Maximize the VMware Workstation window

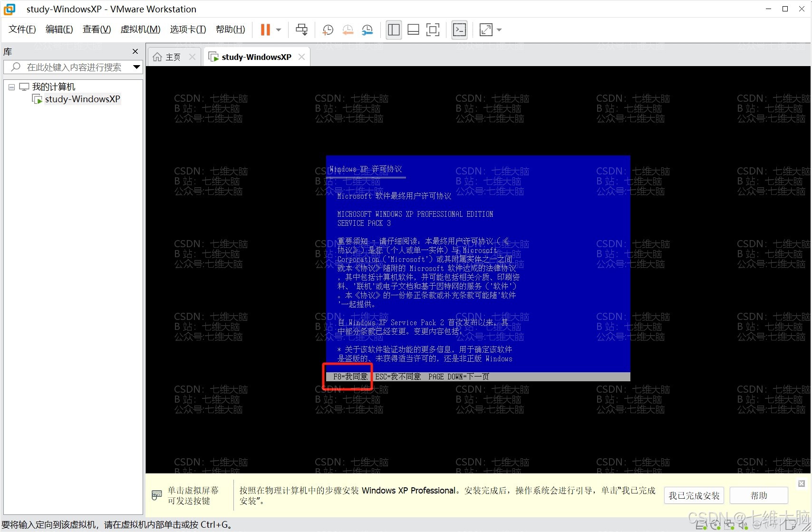[785, 9]
